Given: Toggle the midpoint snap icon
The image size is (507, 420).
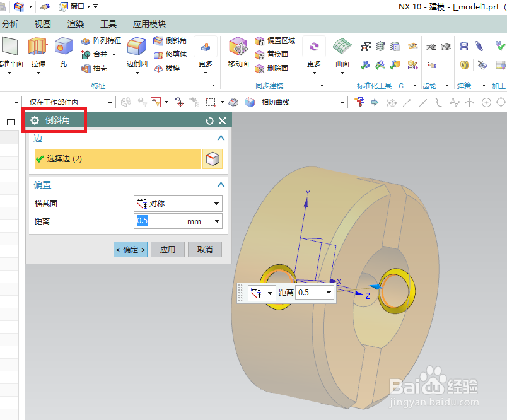Looking at the screenshot, I should [x=422, y=103].
